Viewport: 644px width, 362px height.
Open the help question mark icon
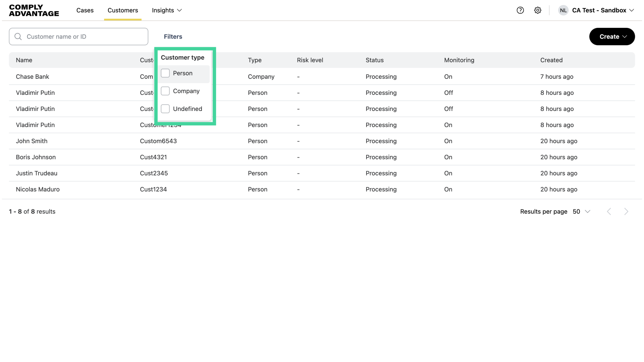coord(520,10)
